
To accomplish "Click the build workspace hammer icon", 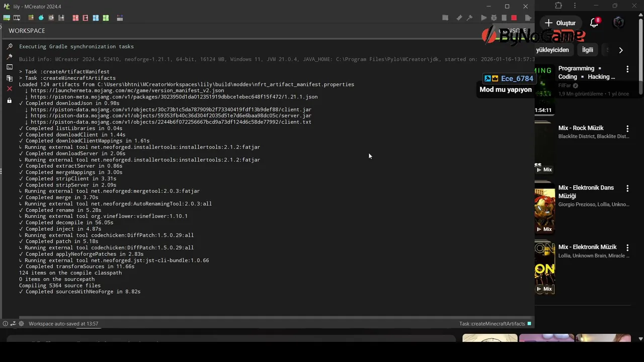I will click(469, 18).
